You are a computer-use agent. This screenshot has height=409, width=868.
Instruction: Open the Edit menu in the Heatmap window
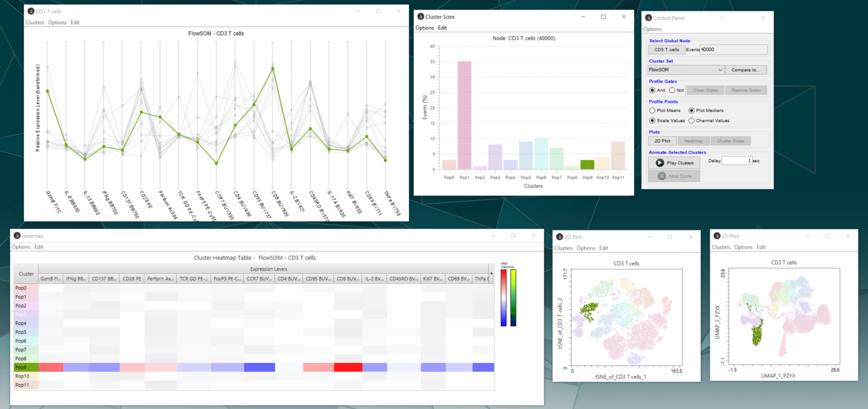coord(38,247)
